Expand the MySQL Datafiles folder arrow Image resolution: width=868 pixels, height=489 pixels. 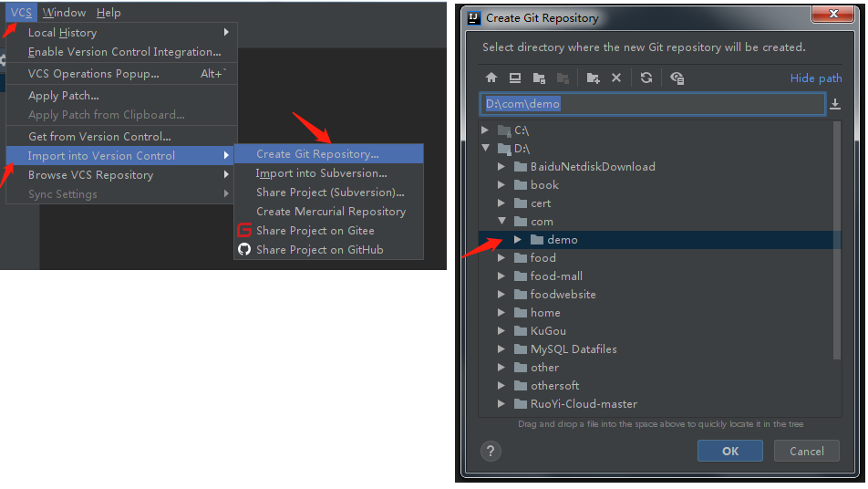click(x=501, y=349)
